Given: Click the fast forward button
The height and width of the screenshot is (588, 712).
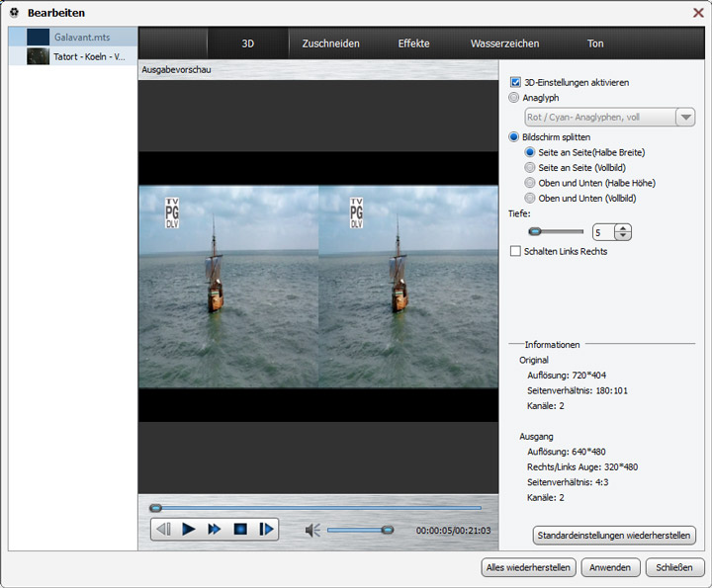Looking at the screenshot, I should click(214, 529).
